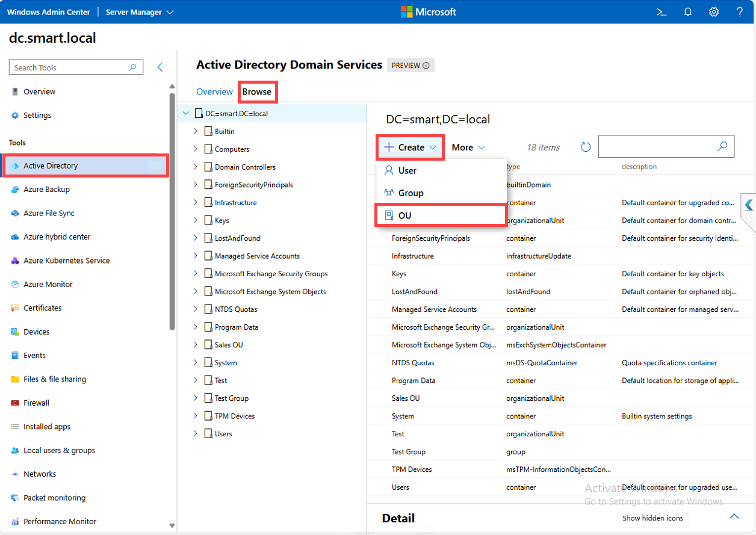Click the Azure Monitor icon
756x535 pixels.
(x=15, y=284)
